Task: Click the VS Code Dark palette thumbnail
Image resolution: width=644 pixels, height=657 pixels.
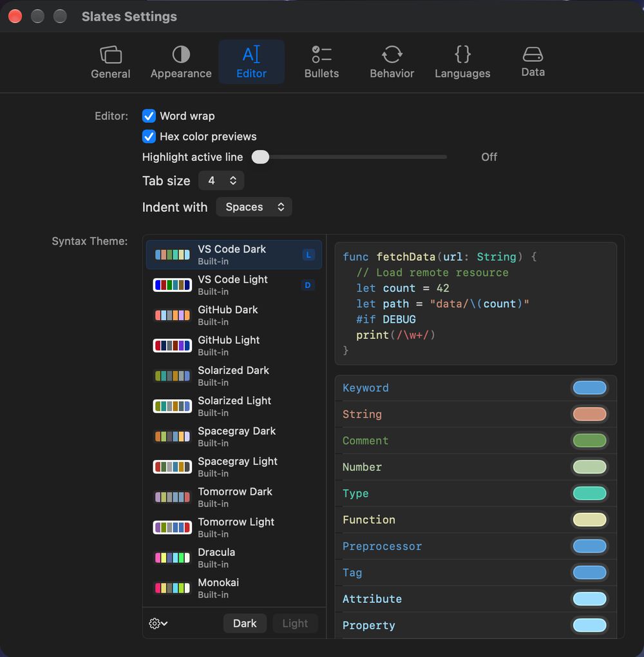Action: pyautogui.click(x=172, y=255)
